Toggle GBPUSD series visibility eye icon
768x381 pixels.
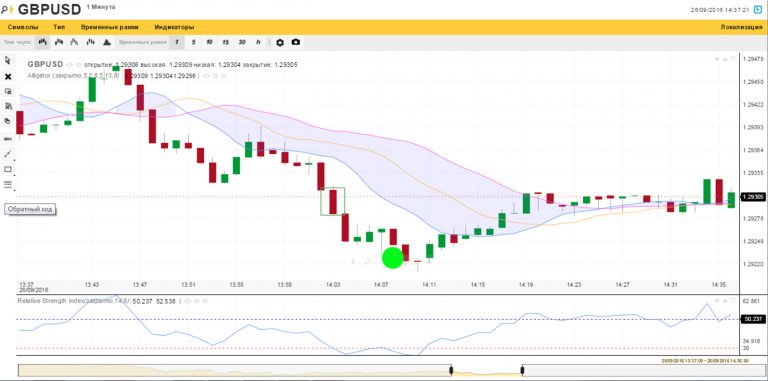(x=70, y=65)
